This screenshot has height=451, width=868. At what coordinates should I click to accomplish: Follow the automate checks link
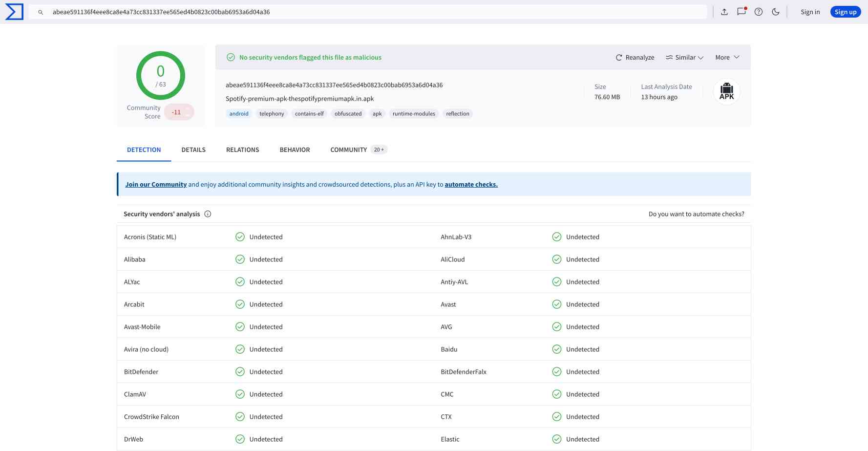[x=471, y=185]
